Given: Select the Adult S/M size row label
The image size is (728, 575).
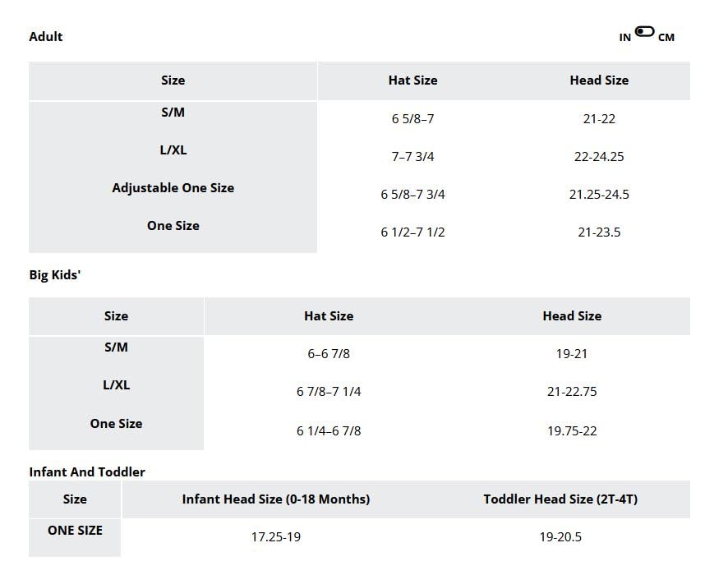Looking at the screenshot, I should coord(173,113).
